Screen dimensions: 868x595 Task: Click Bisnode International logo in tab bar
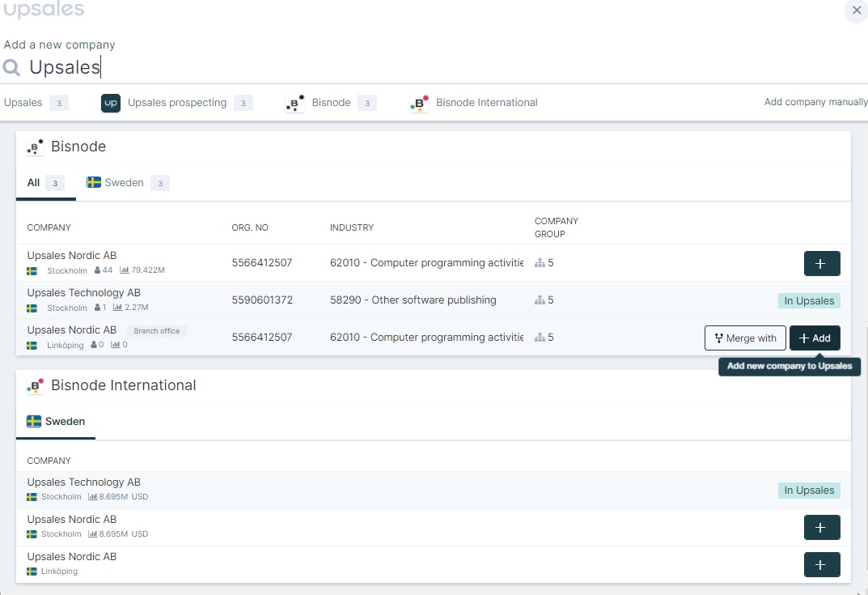(x=420, y=103)
